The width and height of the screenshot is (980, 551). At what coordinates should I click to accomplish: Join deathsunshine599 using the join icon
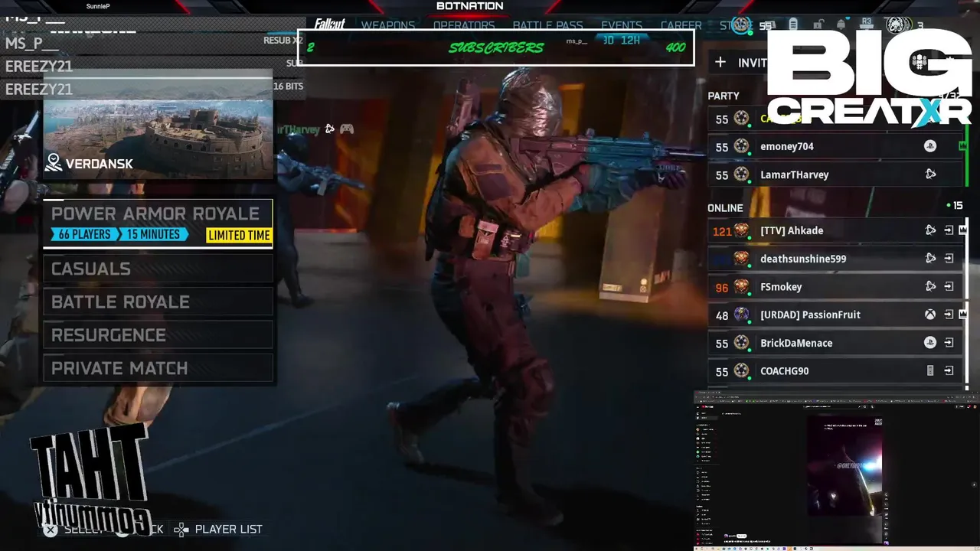(949, 259)
